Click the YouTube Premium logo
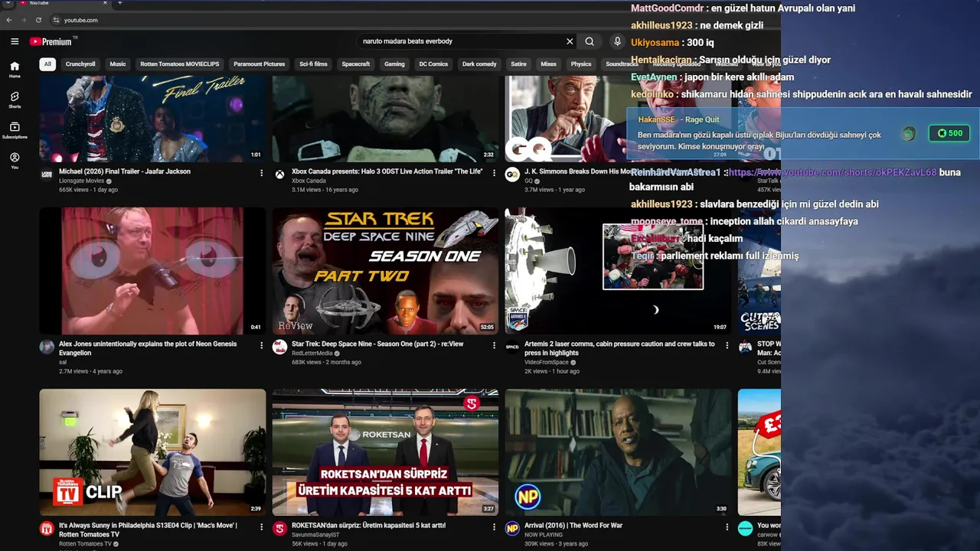Image resolution: width=980 pixels, height=551 pixels. point(51,41)
